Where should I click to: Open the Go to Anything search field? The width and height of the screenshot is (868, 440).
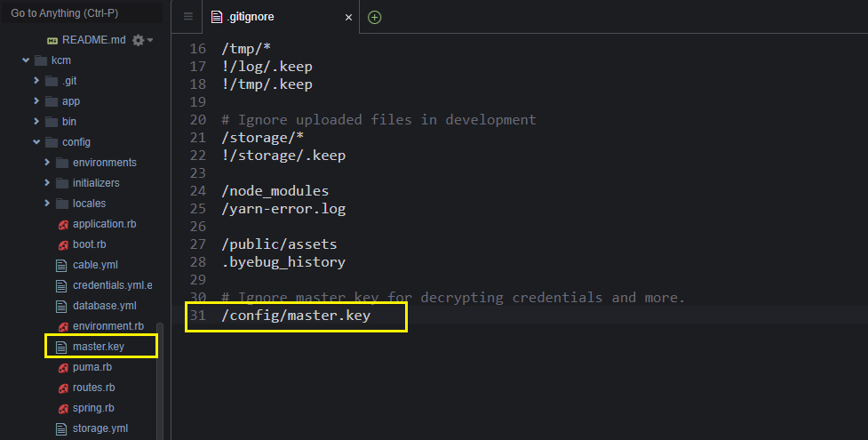coord(83,13)
